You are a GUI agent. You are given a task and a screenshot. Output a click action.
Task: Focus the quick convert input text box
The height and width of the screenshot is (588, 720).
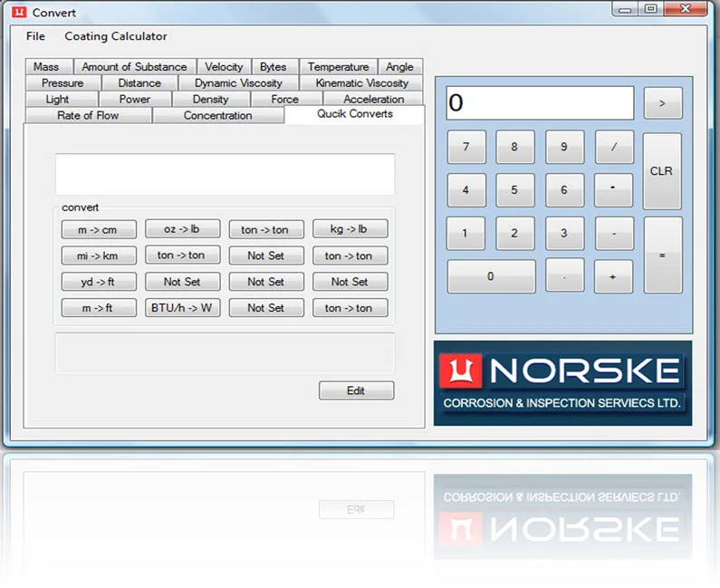(225, 174)
